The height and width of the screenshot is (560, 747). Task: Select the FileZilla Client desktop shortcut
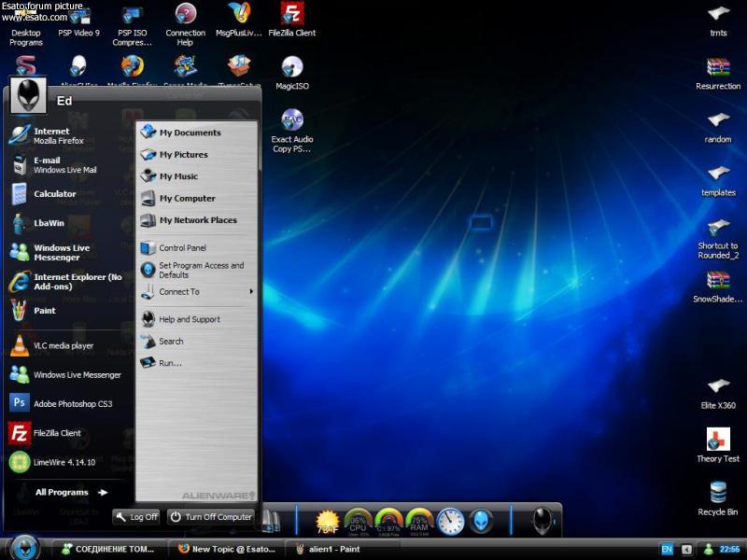[x=292, y=20]
